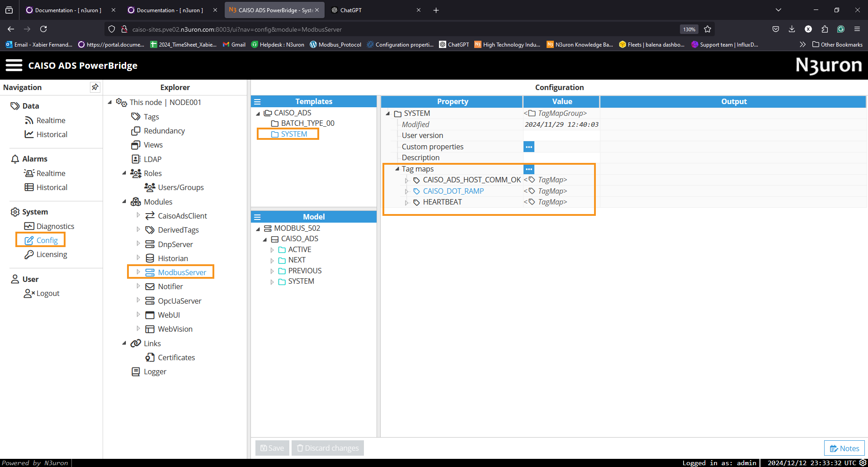868x467 pixels.
Task: Open Realtime data under the Data section
Action: coord(45,120)
